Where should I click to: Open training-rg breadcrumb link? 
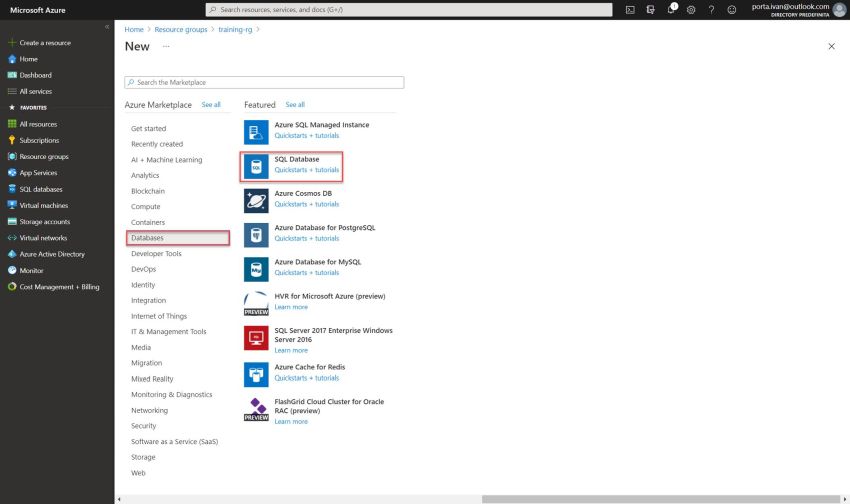[235, 29]
